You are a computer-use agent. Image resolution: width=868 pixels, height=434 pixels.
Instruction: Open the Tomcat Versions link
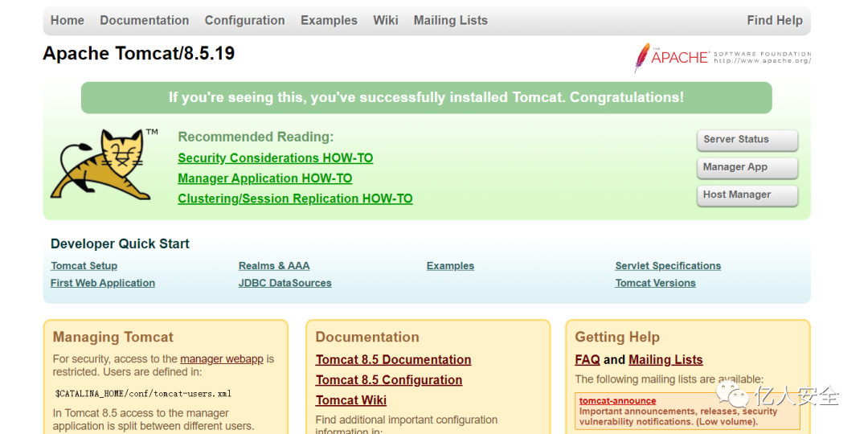pos(656,283)
